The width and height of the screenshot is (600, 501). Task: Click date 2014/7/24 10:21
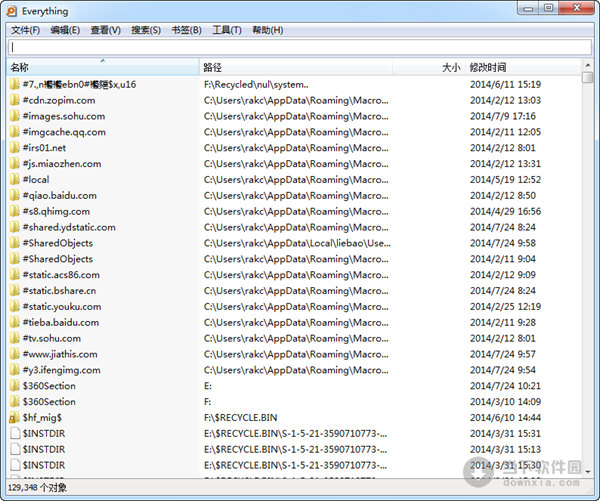[505, 386]
